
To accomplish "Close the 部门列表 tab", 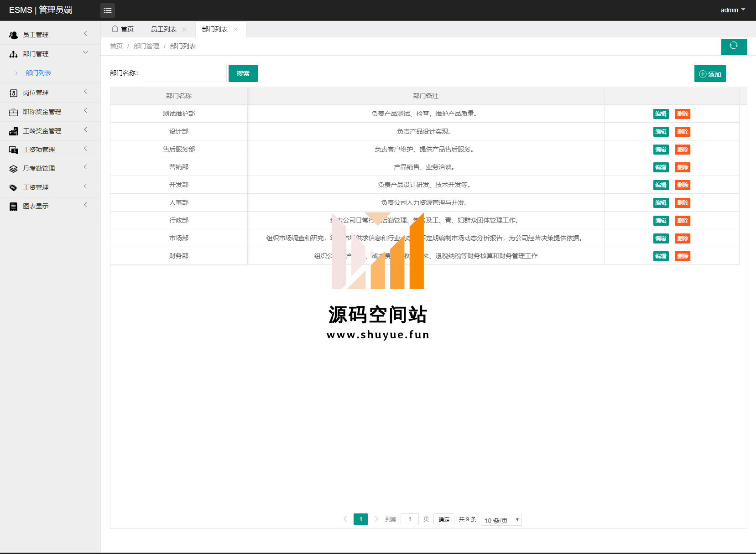I will pos(235,29).
